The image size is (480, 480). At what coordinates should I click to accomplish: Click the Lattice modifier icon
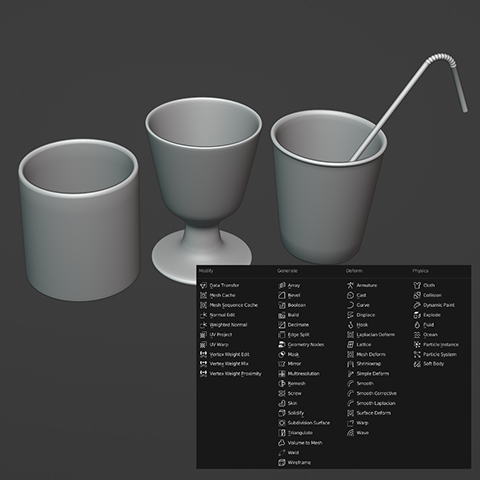[350, 344]
